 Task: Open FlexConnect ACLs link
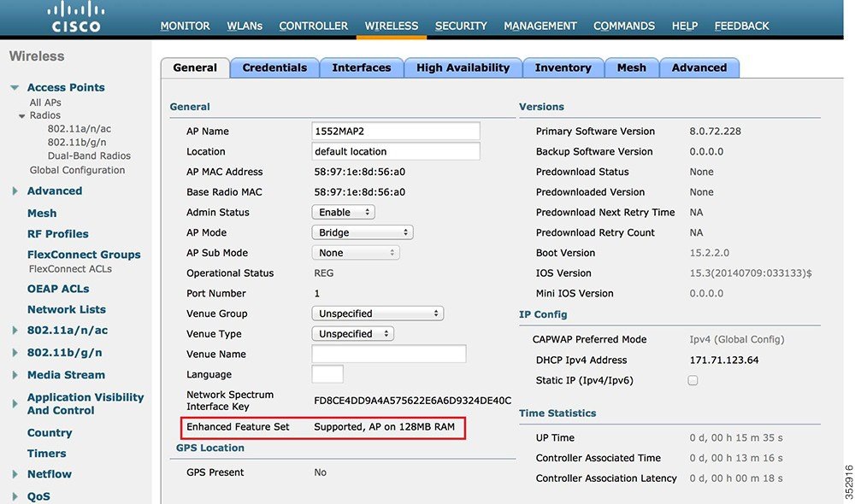click(x=70, y=268)
